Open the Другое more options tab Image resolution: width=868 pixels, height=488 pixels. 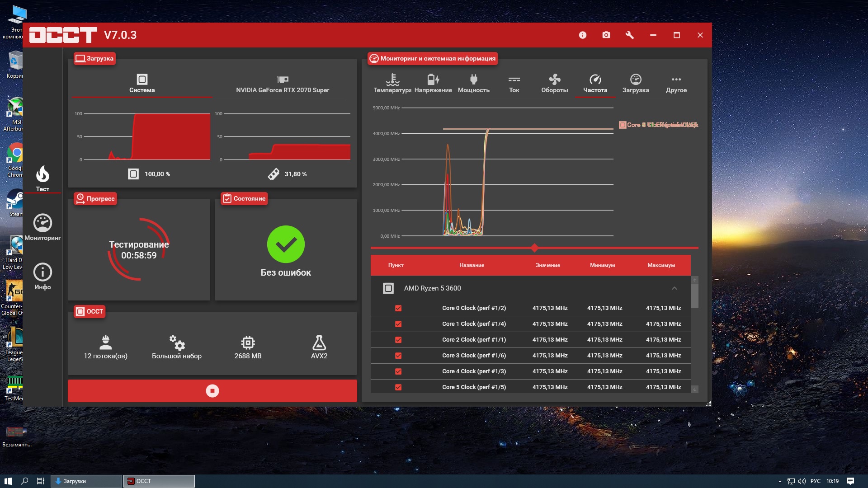pyautogui.click(x=676, y=84)
